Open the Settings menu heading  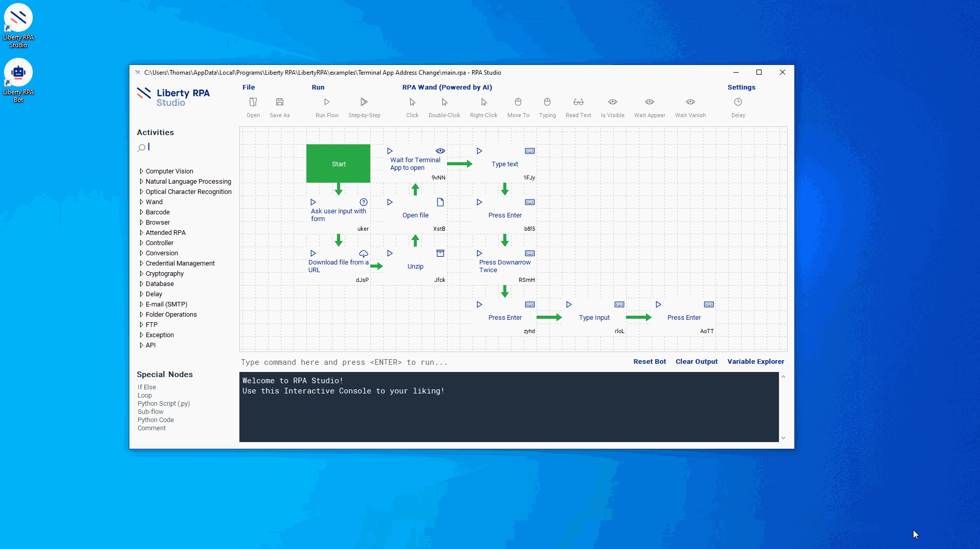click(x=741, y=87)
